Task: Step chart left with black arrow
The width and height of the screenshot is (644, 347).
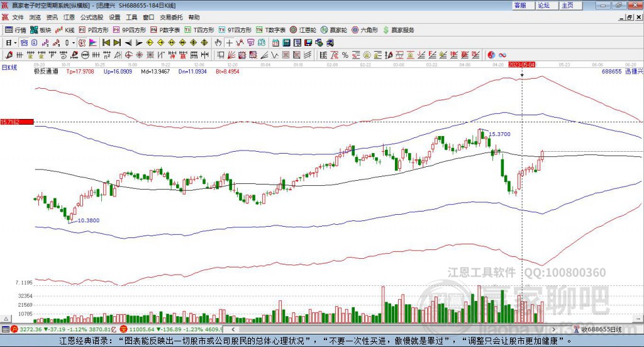Action: coord(128,43)
